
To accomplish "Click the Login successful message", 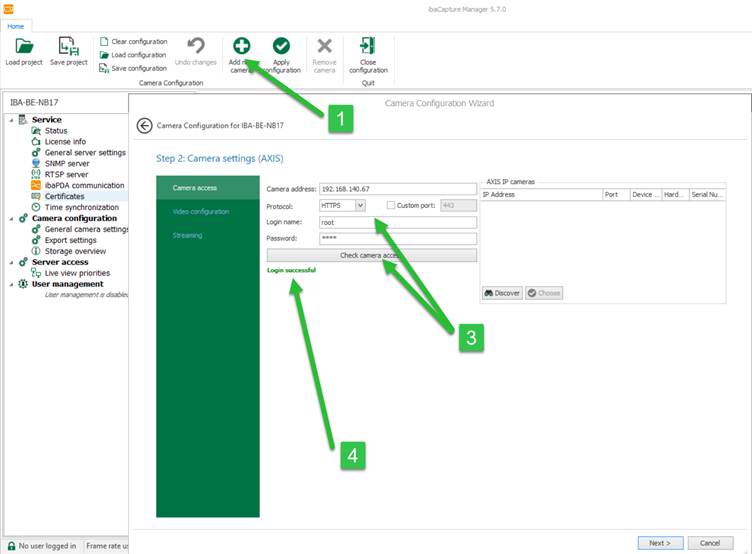I will click(291, 270).
